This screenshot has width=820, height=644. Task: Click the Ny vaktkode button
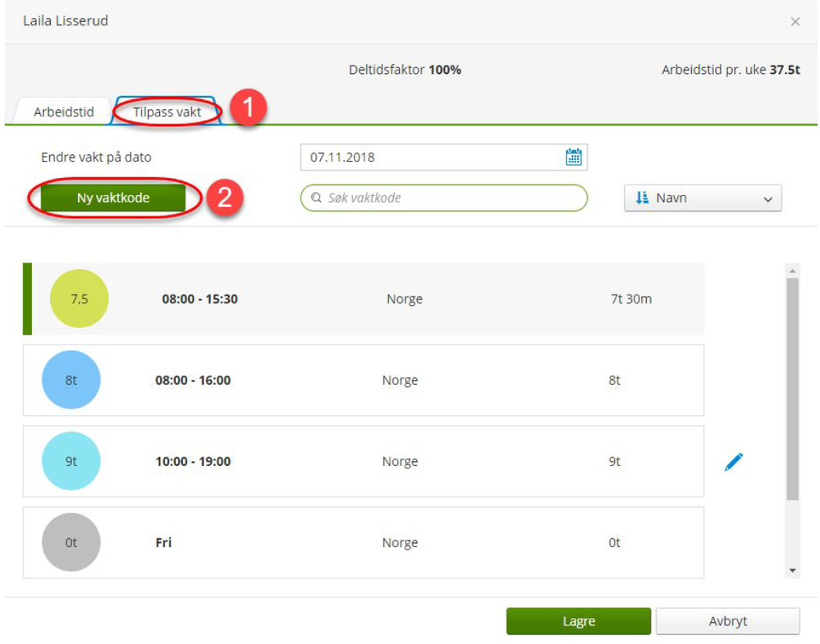113,198
